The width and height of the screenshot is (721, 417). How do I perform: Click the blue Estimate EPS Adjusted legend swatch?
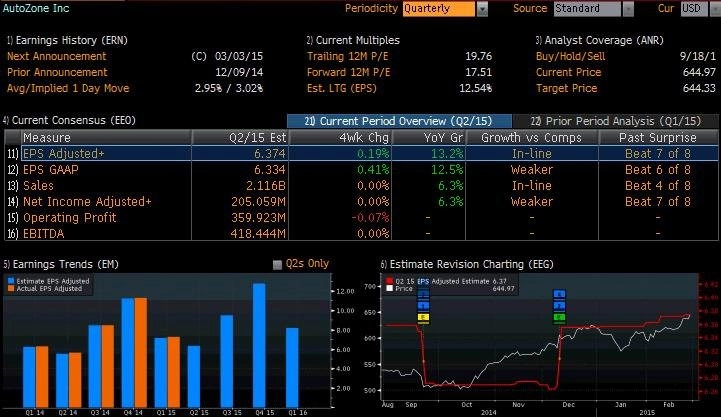(11, 281)
